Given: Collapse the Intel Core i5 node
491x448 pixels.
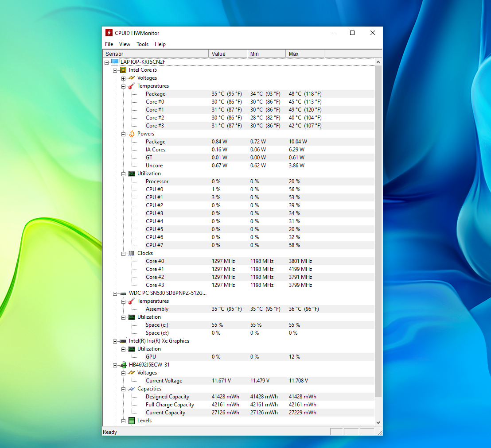Looking at the screenshot, I should [115, 70].
